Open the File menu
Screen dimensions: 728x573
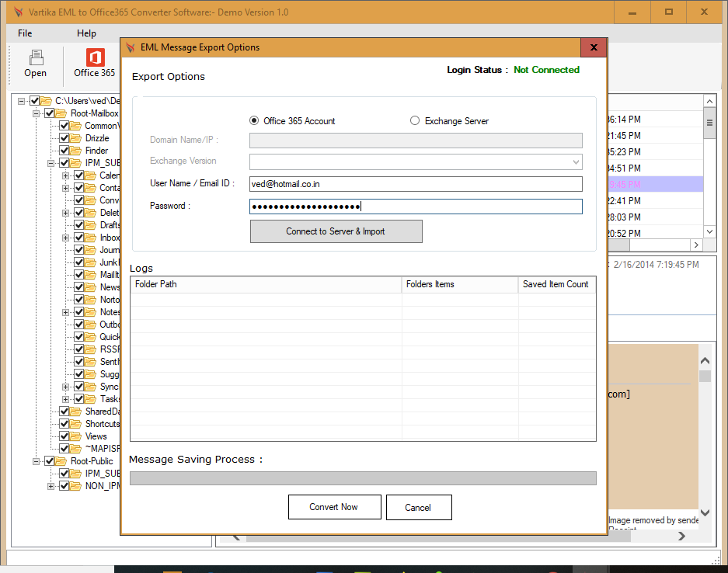point(25,33)
